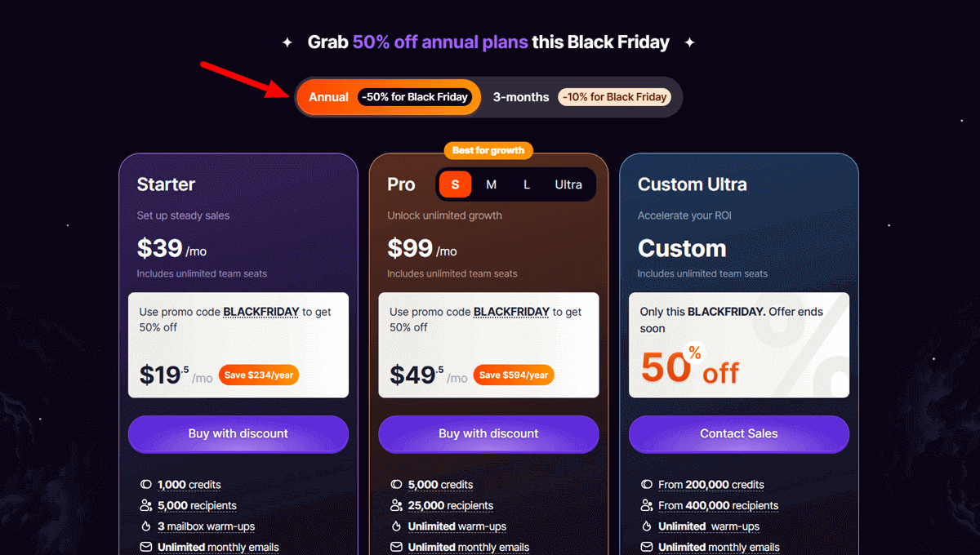This screenshot has height=555, width=980.
Task: Click the Contact Sales button
Action: point(738,434)
